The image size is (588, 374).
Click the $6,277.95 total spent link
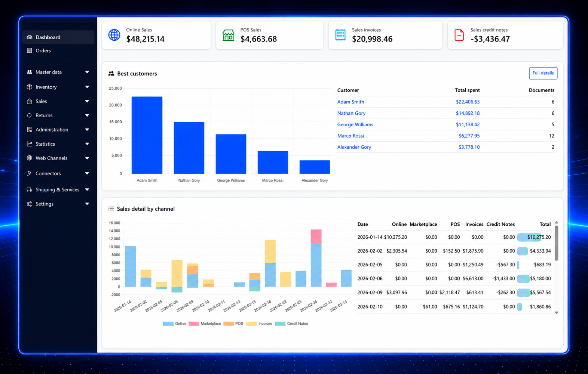coord(469,136)
